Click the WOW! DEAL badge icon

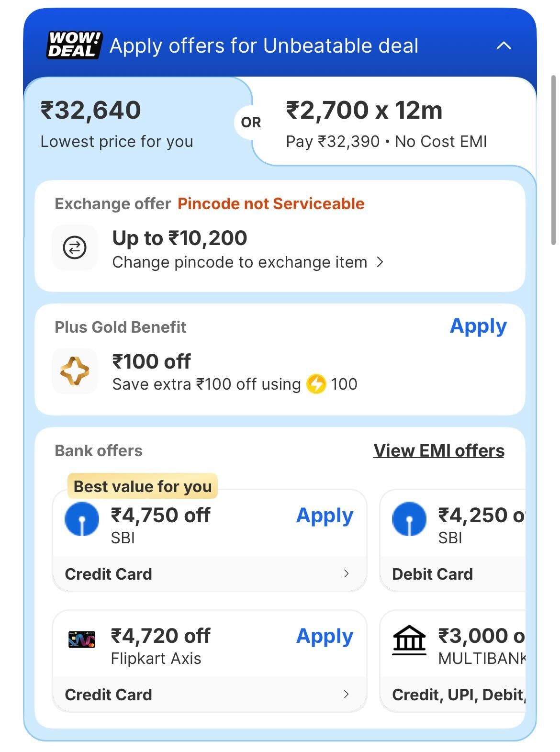point(74,45)
